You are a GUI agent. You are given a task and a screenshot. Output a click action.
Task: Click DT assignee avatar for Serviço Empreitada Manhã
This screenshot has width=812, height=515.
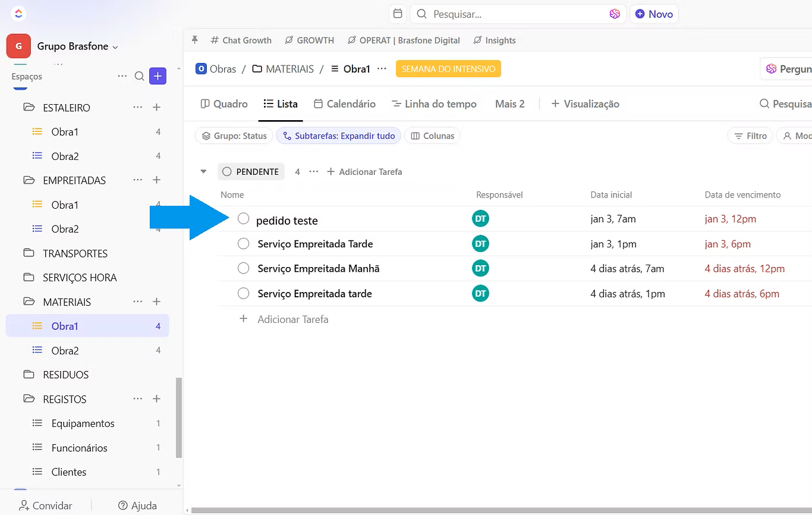click(480, 269)
